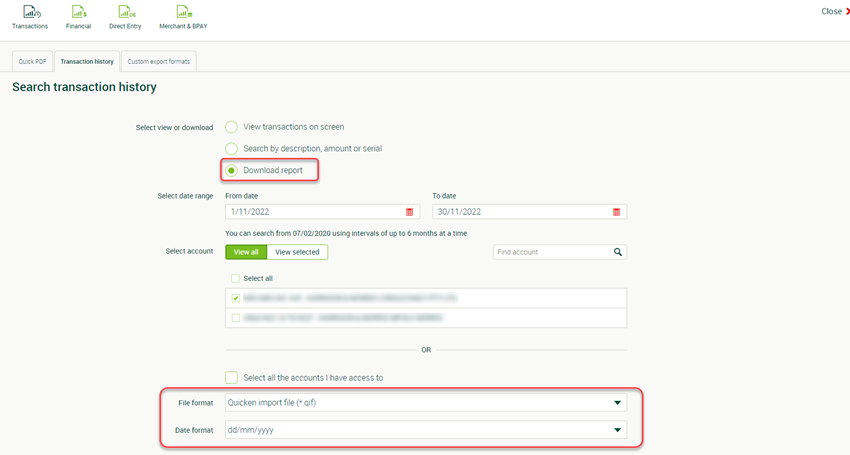Open the To date calendar picker

616,212
